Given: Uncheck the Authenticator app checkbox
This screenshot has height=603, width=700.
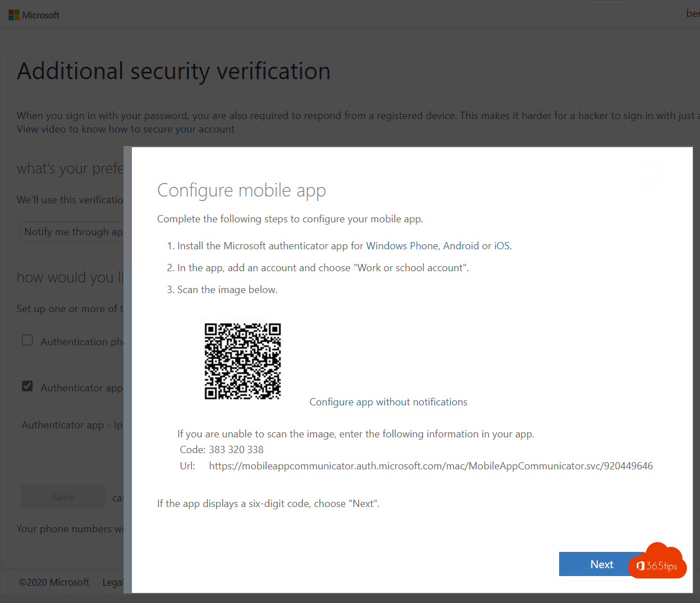Looking at the screenshot, I should [28, 386].
